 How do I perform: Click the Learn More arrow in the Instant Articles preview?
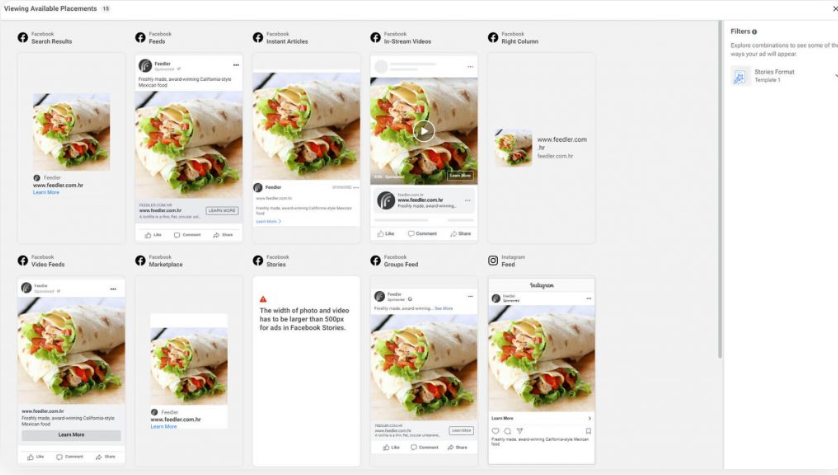[x=280, y=221]
